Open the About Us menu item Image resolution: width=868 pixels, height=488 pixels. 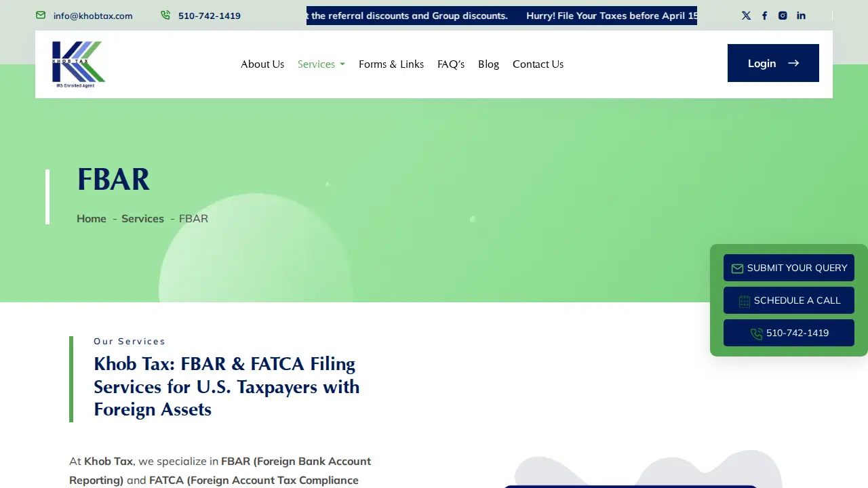(x=262, y=64)
